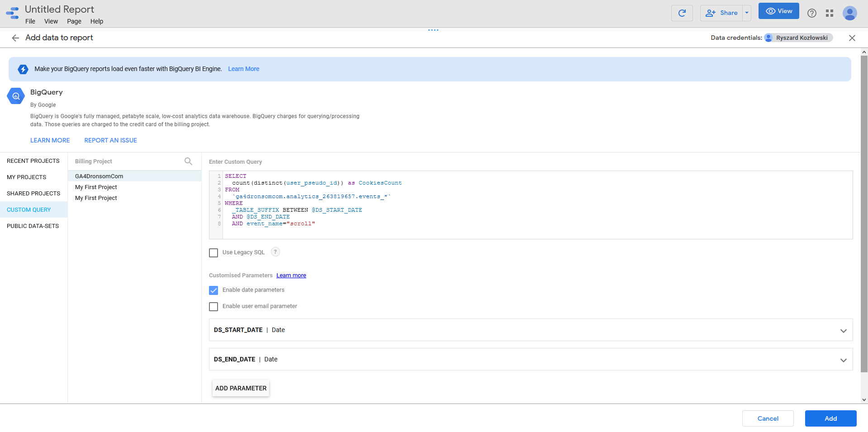868x432 pixels.
Task: Open the File menu
Action: [x=30, y=21]
